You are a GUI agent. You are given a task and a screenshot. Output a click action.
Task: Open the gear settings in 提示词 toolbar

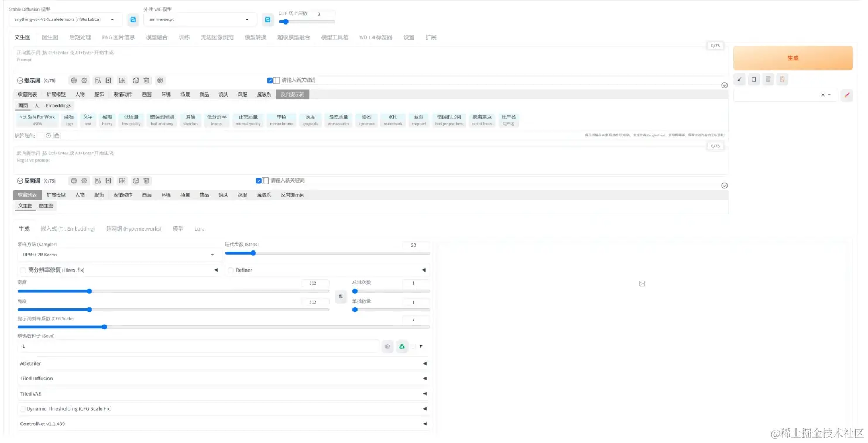(84, 80)
